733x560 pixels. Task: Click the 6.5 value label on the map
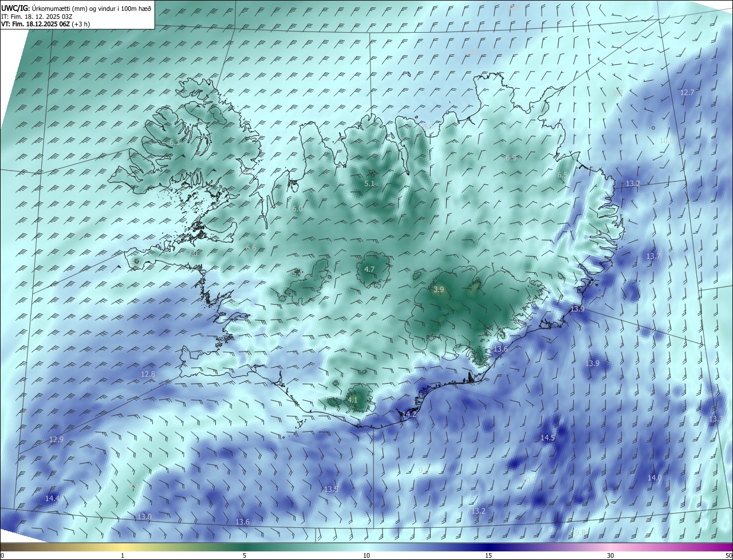(x=562, y=175)
